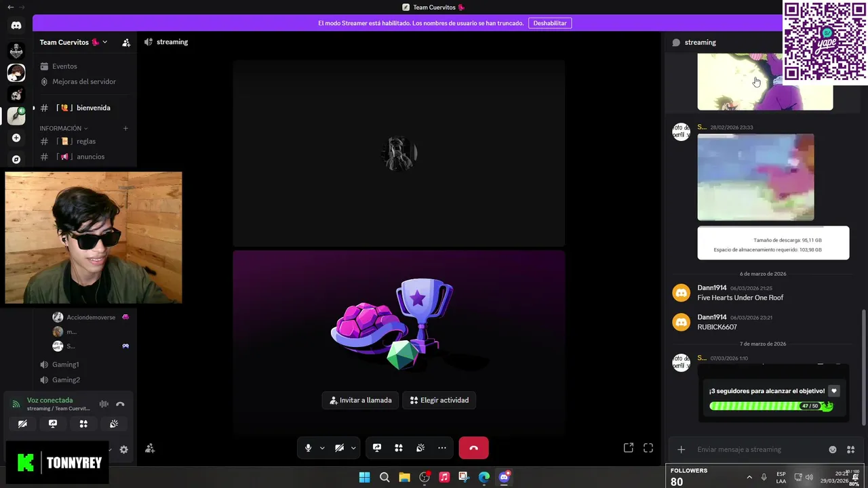
Task: Click the attach file plus icon
Action: pos(682,449)
